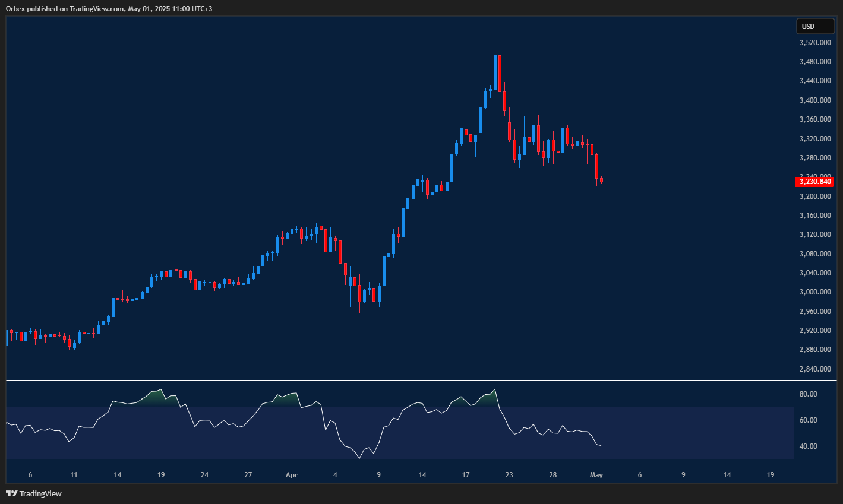Image resolution: width=843 pixels, height=504 pixels.
Task: Select the 3,000.000 level on price axis
Action: click(814, 292)
